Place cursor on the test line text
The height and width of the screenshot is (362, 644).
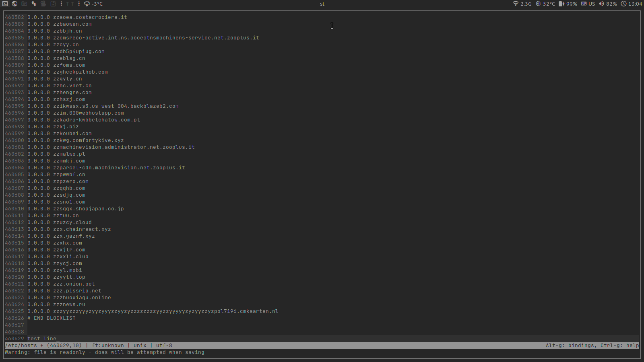41,338
